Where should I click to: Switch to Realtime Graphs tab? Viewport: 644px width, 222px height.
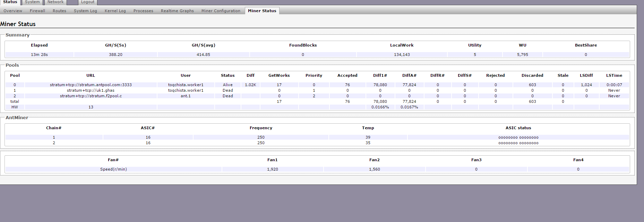[x=177, y=11]
